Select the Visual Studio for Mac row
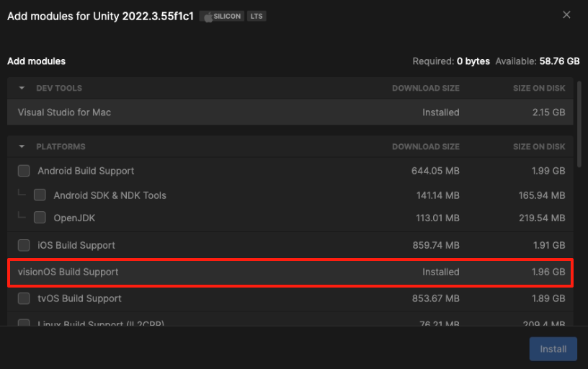The height and width of the screenshot is (369, 588). pos(290,112)
